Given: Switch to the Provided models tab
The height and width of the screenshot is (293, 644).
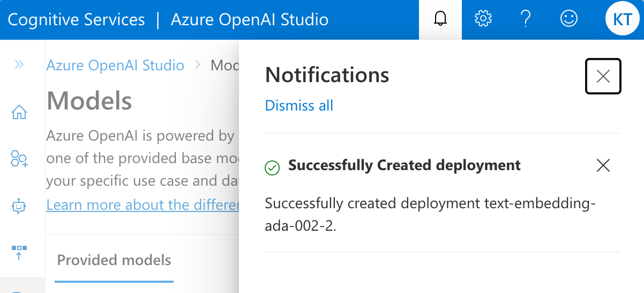Looking at the screenshot, I should click(x=114, y=260).
